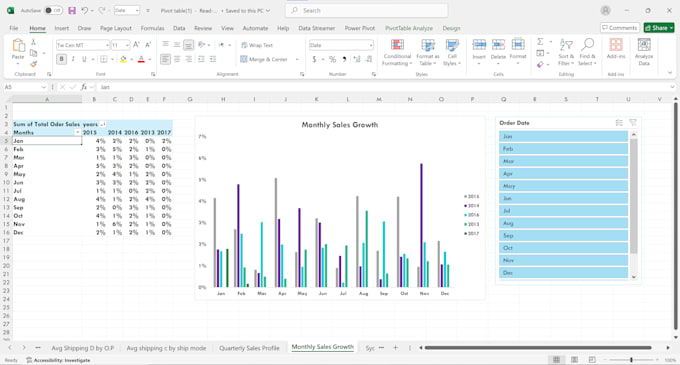Click the Insert cells icon
Screen dimensions: 680x365
pos(479,45)
